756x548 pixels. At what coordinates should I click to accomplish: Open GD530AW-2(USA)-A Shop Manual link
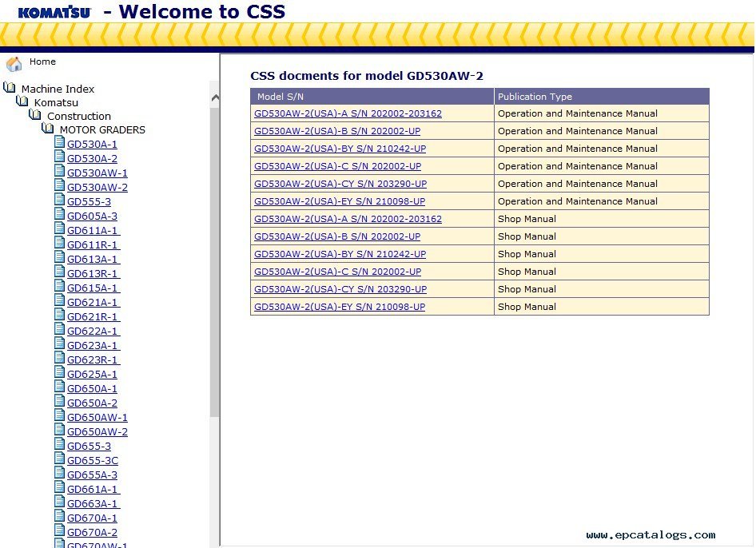(x=348, y=220)
